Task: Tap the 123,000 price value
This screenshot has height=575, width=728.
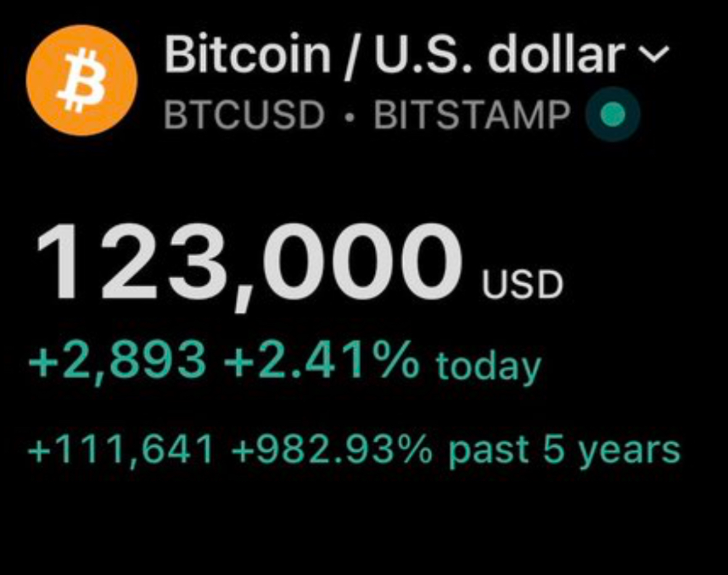Action: point(249,264)
